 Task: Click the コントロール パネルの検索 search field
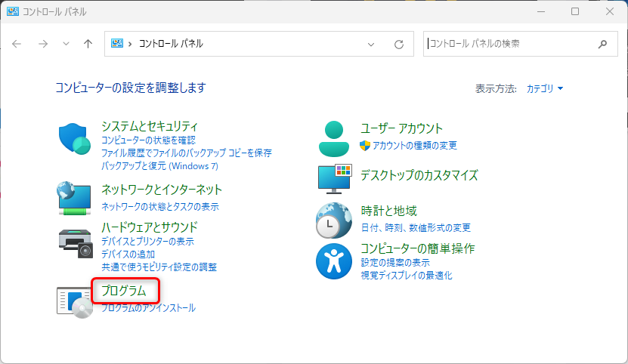[510, 44]
